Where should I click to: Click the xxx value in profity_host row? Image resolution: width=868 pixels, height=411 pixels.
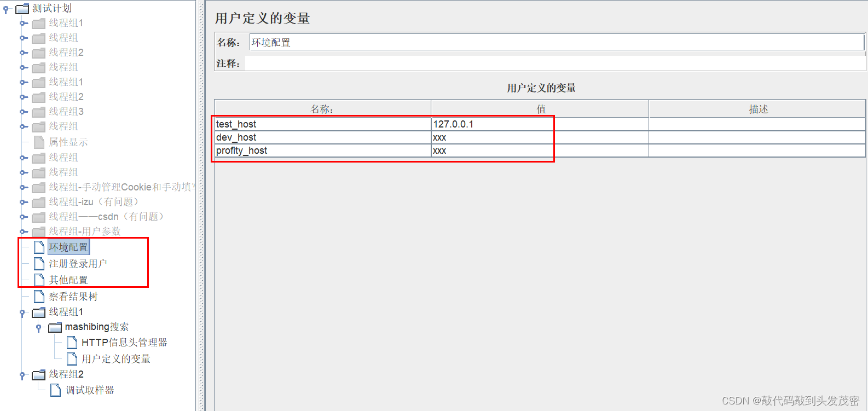[540, 150]
